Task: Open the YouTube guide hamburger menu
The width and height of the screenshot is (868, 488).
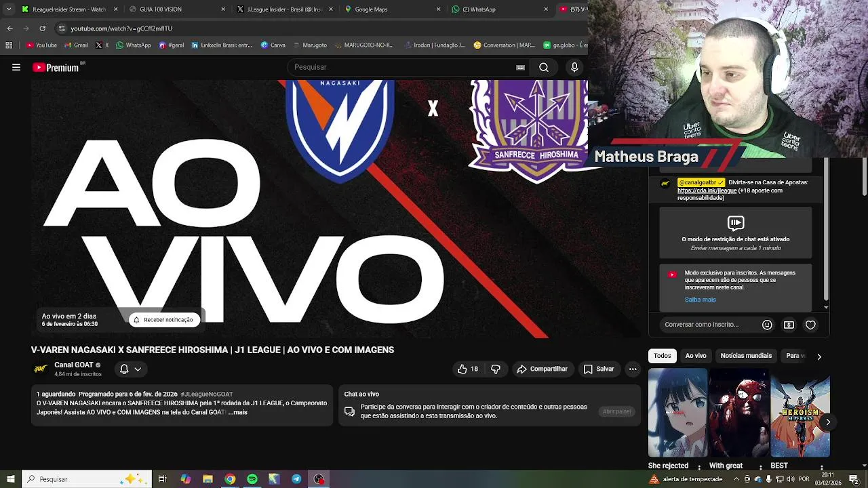Action: coord(16,67)
